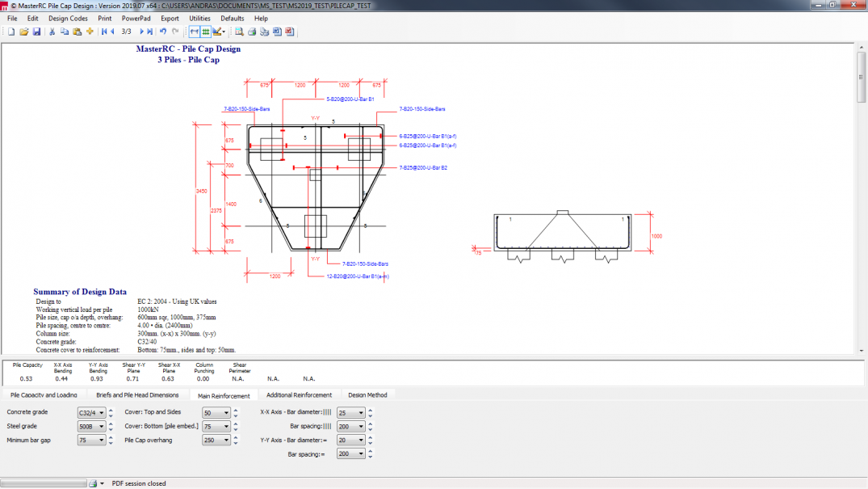
Task: Click the vertical scrollbar thumb
Action: point(861,78)
